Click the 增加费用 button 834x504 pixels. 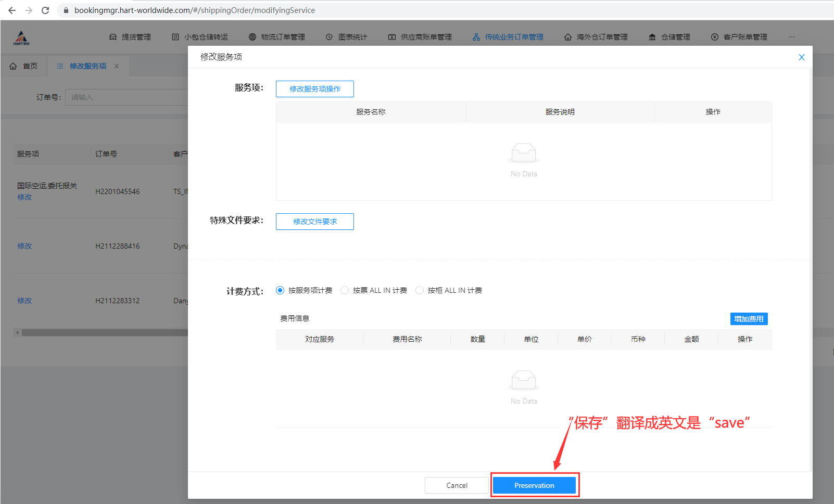748,319
